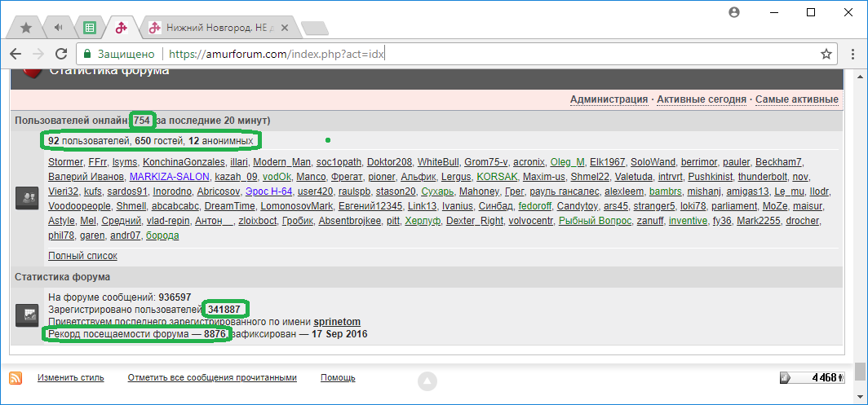Click the vertical scrollbar down arrow
Image resolution: width=868 pixels, height=405 pixels.
pyautogui.click(x=860, y=398)
